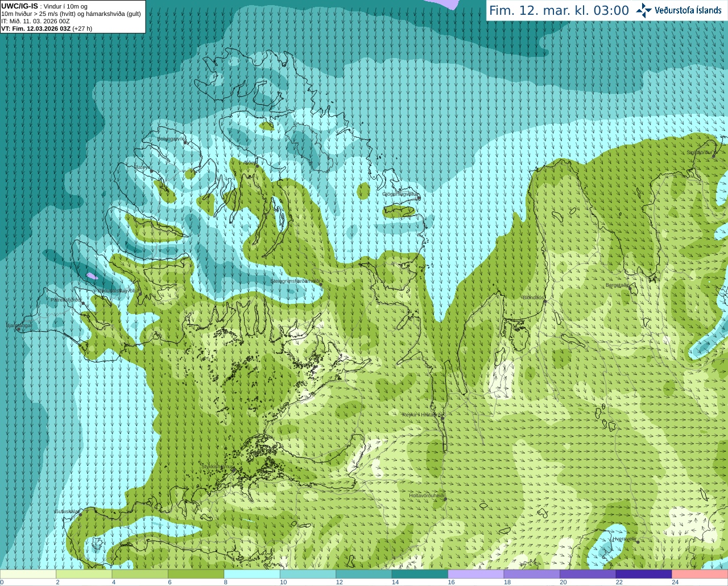Click the 'Fim. 12. mar. kl. 03:00' date header
The height and width of the screenshot is (586, 728).
(x=559, y=10)
